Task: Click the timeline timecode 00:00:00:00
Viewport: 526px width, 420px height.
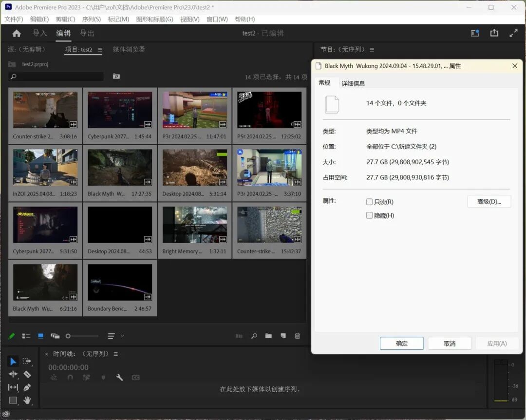Action: 69,367
